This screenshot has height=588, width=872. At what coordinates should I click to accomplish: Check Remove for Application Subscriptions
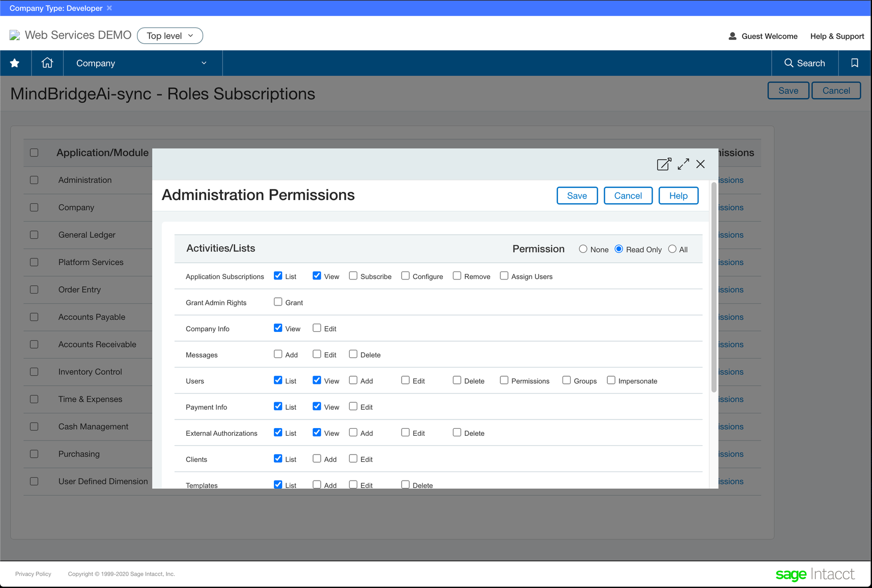point(457,276)
